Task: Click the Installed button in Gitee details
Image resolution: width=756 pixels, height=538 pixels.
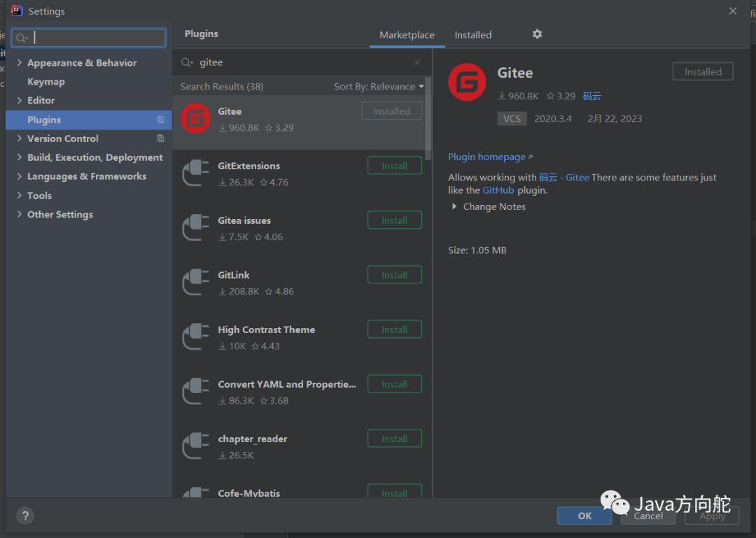Action: (703, 72)
